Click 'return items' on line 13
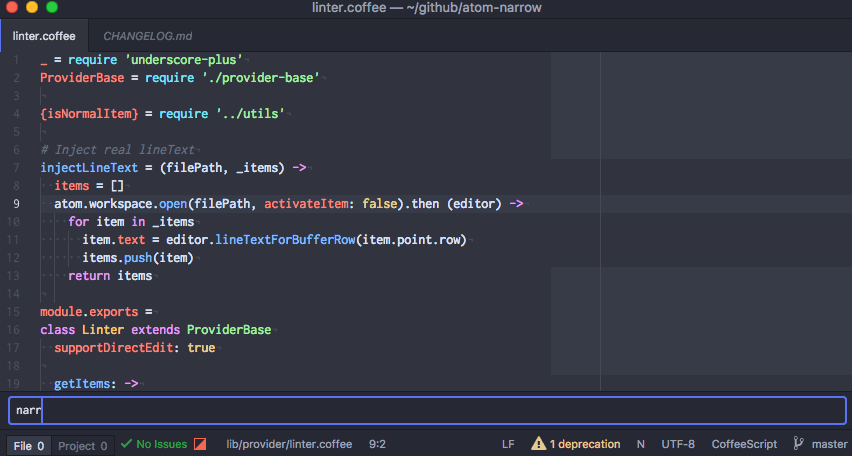 coord(110,276)
